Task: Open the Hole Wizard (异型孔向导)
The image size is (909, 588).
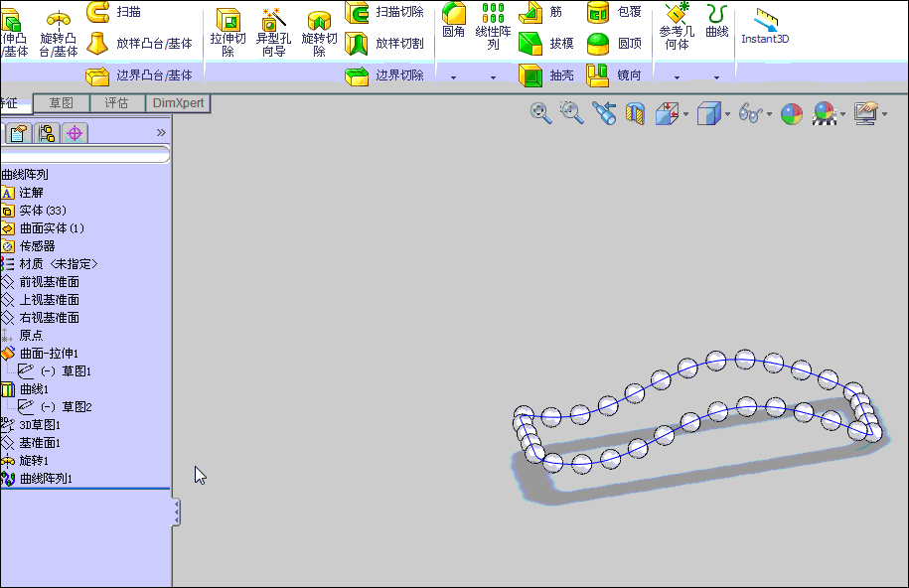Action: click(x=273, y=33)
